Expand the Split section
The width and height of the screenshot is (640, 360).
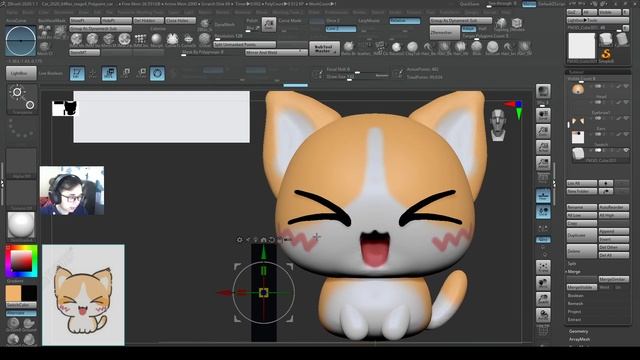click(x=572, y=264)
